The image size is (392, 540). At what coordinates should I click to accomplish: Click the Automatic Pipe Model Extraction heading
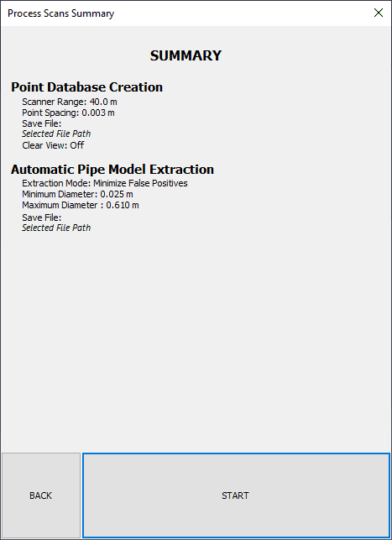click(112, 169)
